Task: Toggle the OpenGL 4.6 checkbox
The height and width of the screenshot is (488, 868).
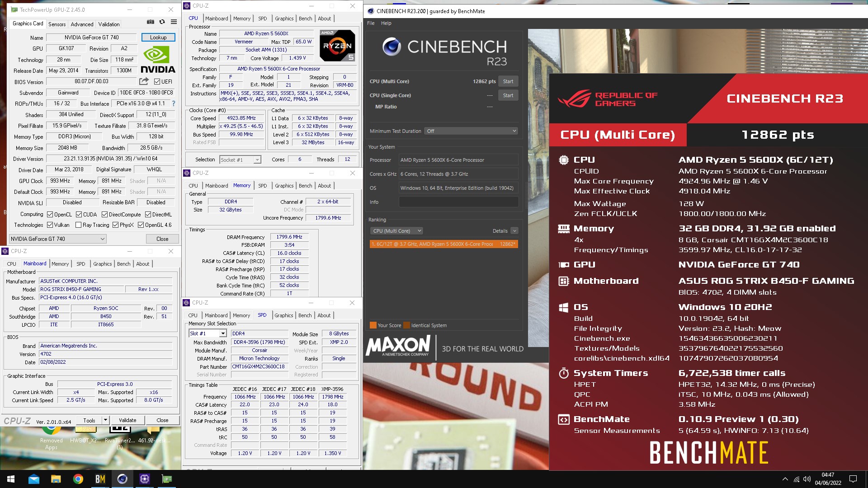Action: pos(141,225)
